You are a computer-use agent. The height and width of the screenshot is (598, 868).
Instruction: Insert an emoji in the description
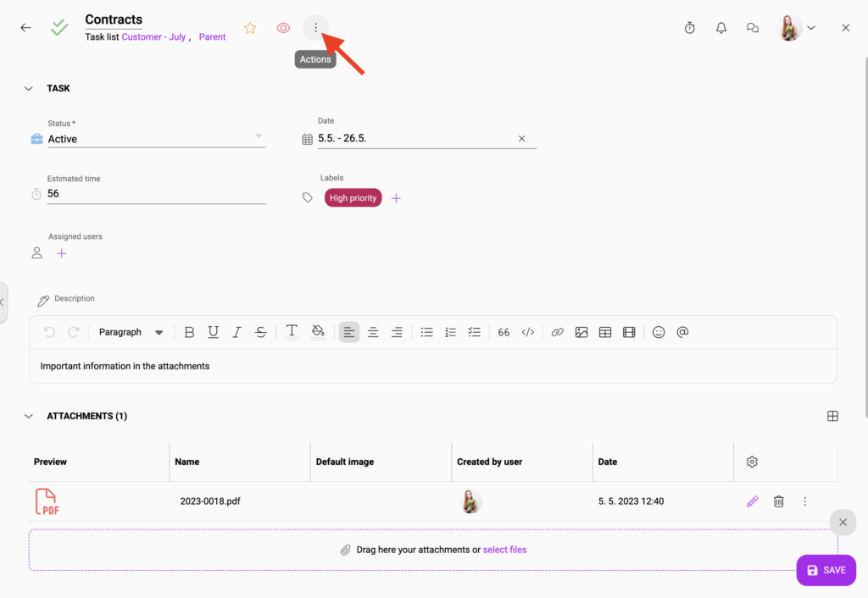pyautogui.click(x=659, y=332)
